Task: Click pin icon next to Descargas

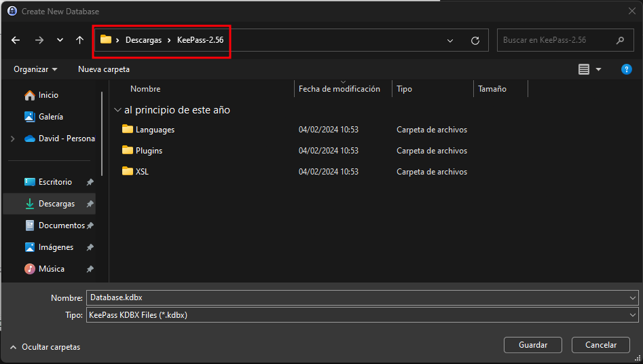Action: pyautogui.click(x=90, y=204)
